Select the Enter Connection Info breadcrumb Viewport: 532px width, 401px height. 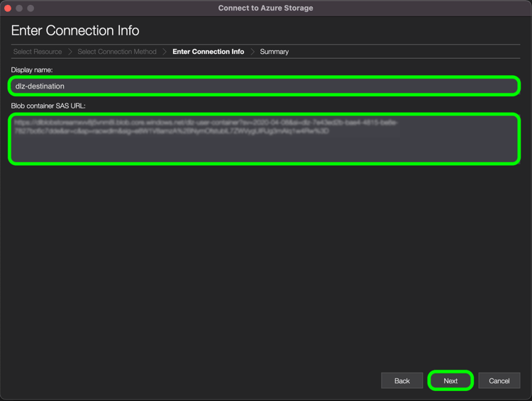tap(208, 52)
